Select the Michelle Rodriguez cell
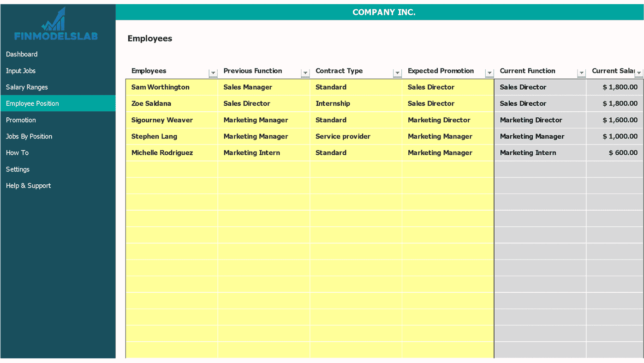The height and width of the screenshot is (363, 644). point(172,153)
